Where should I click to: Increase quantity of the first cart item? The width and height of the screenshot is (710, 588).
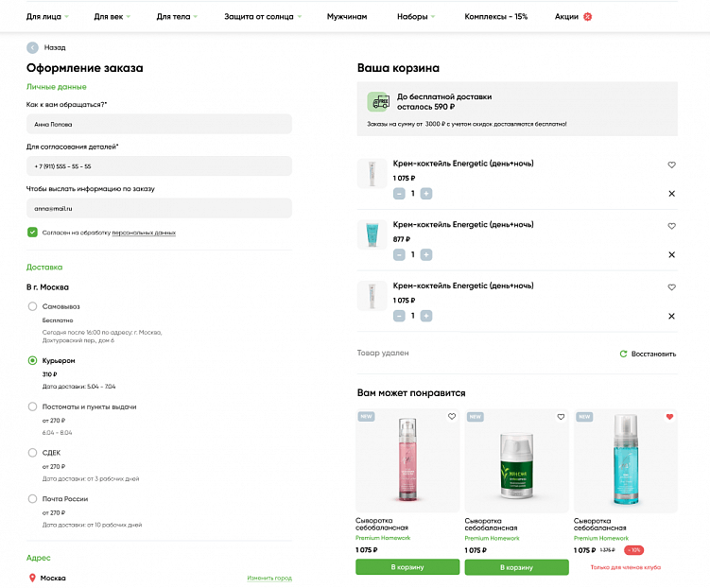click(426, 193)
